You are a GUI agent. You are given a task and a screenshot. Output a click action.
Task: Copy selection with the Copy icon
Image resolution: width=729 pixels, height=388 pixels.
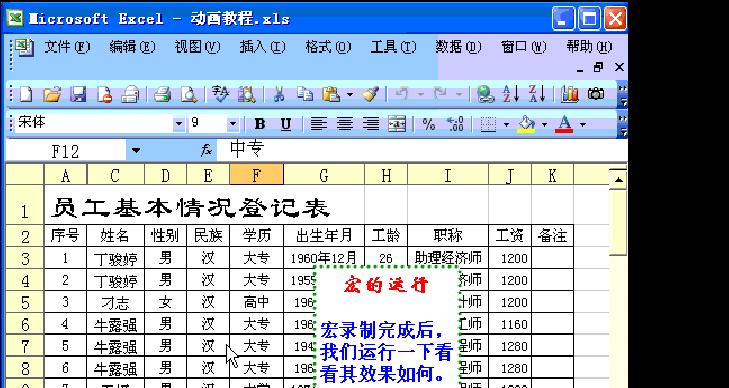tap(305, 94)
